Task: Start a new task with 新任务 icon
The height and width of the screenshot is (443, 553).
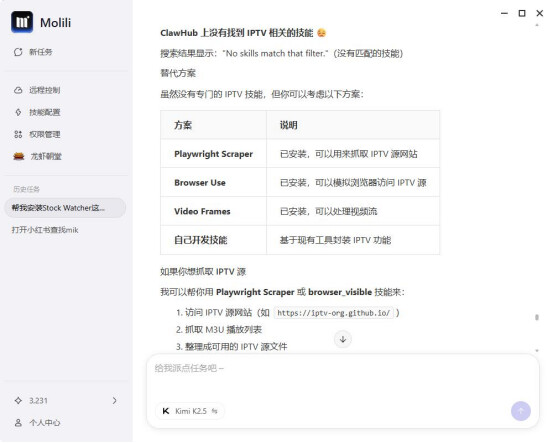Action: (x=18, y=52)
